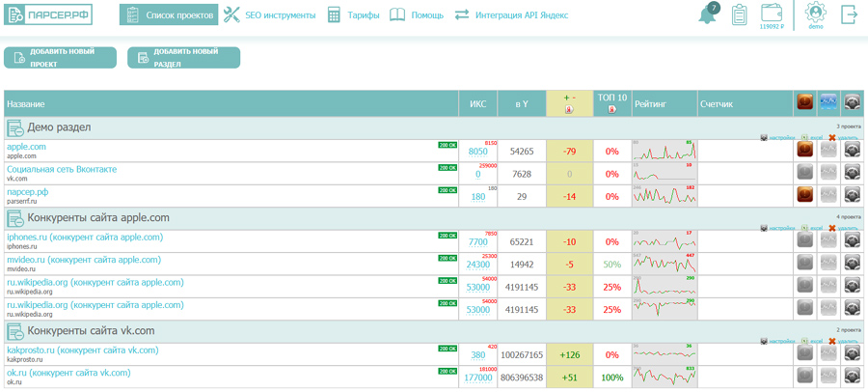Click the orange alert icon for apple.com
This screenshot has height=392, width=868.
click(x=805, y=150)
